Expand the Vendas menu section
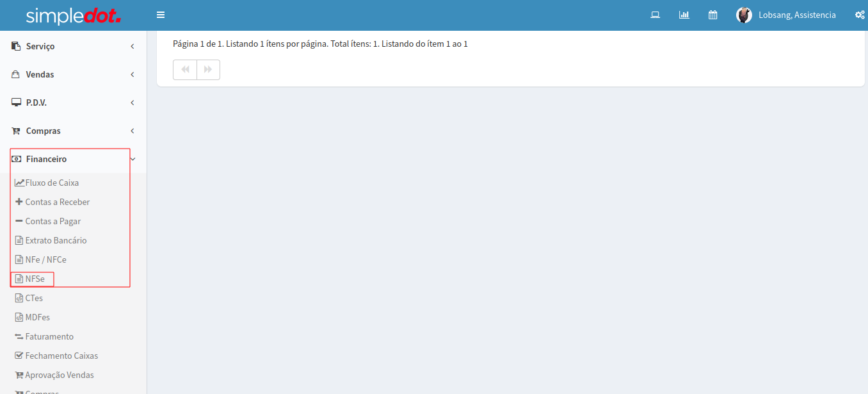 point(40,74)
